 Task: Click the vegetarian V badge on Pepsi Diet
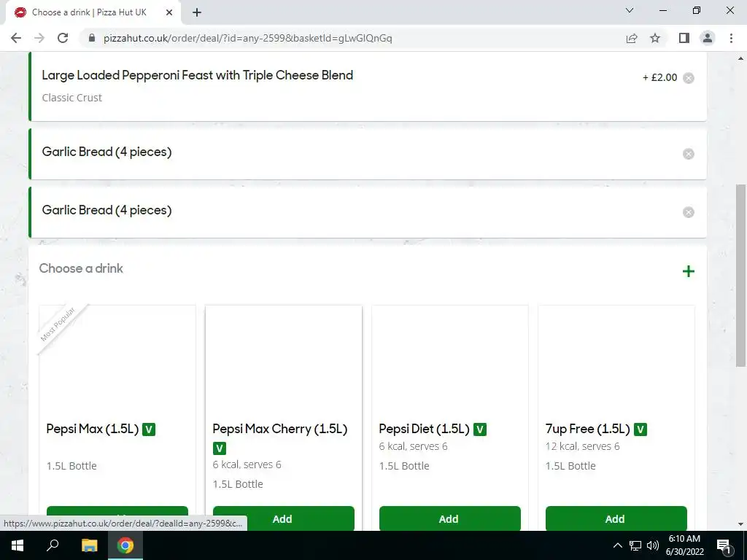tap(480, 429)
